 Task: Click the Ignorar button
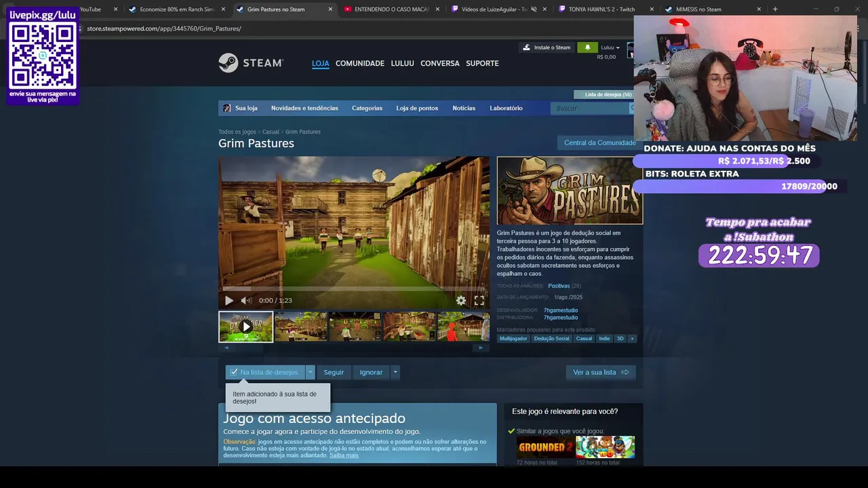371,372
